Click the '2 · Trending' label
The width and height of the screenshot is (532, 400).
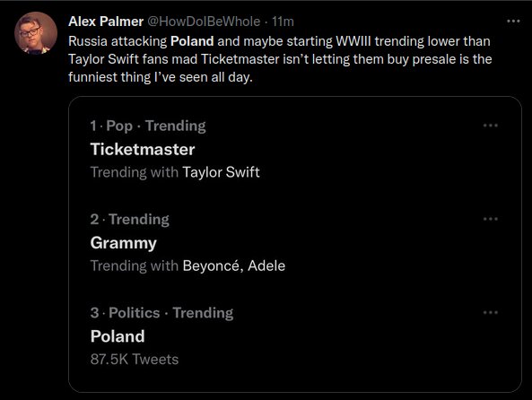point(129,220)
